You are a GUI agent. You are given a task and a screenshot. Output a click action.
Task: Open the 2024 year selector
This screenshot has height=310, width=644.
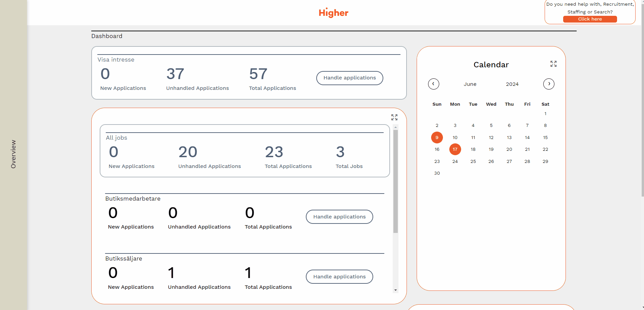coord(512,84)
